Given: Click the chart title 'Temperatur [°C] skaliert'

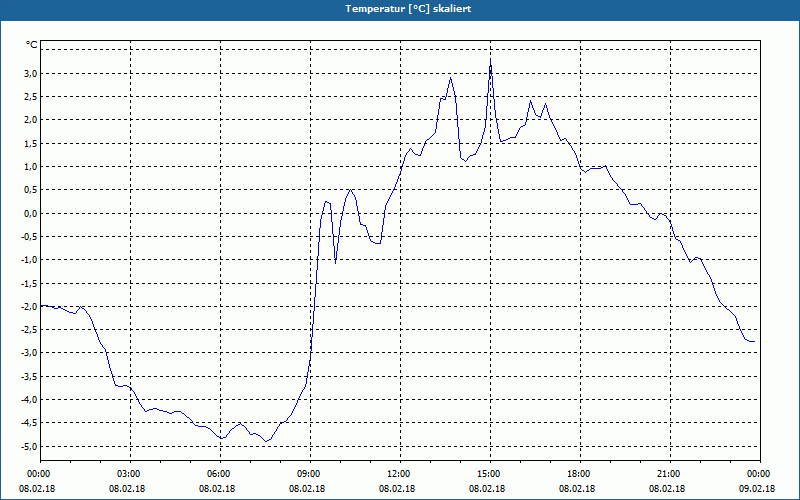Looking at the screenshot, I should (x=408, y=9).
